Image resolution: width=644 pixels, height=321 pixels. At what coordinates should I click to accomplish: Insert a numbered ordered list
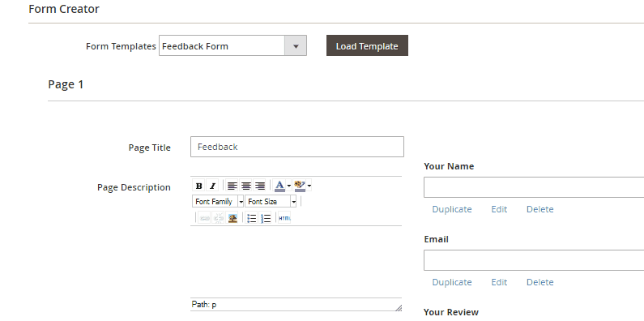tap(266, 218)
